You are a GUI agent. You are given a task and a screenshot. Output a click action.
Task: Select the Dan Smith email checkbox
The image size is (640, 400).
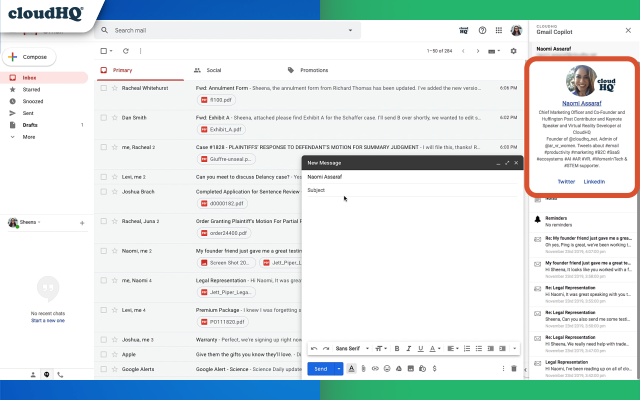coord(104,118)
